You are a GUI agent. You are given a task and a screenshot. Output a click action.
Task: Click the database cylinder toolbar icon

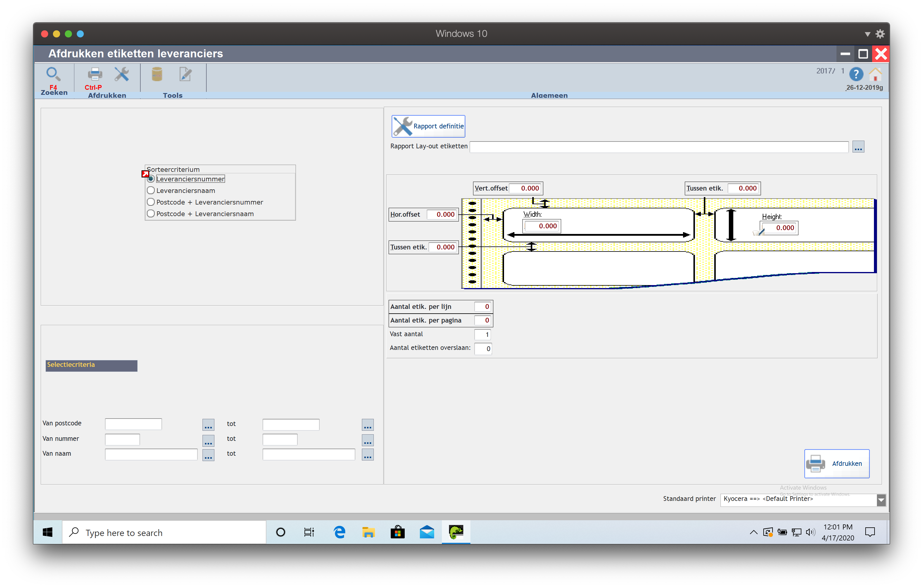click(x=157, y=74)
